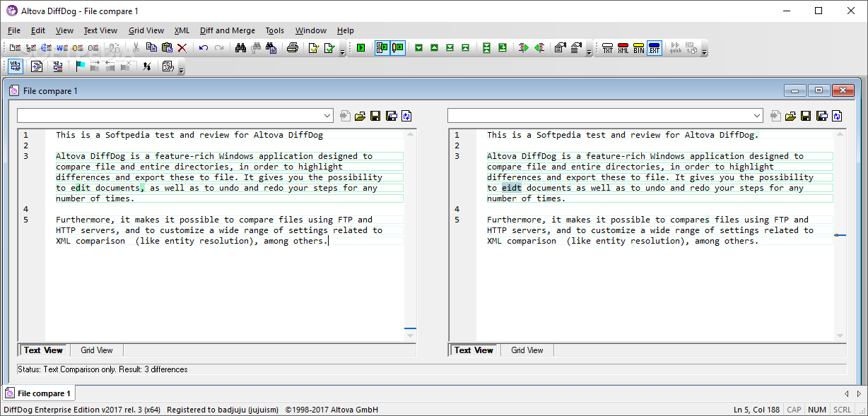Copy from right to left arrow icon
This screenshot has height=416, width=868.
pos(539,48)
